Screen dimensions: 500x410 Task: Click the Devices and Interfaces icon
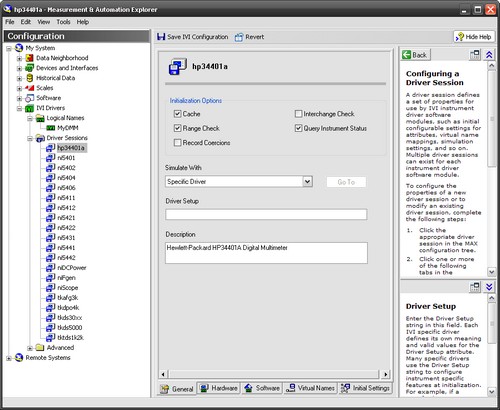pos(30,68)
